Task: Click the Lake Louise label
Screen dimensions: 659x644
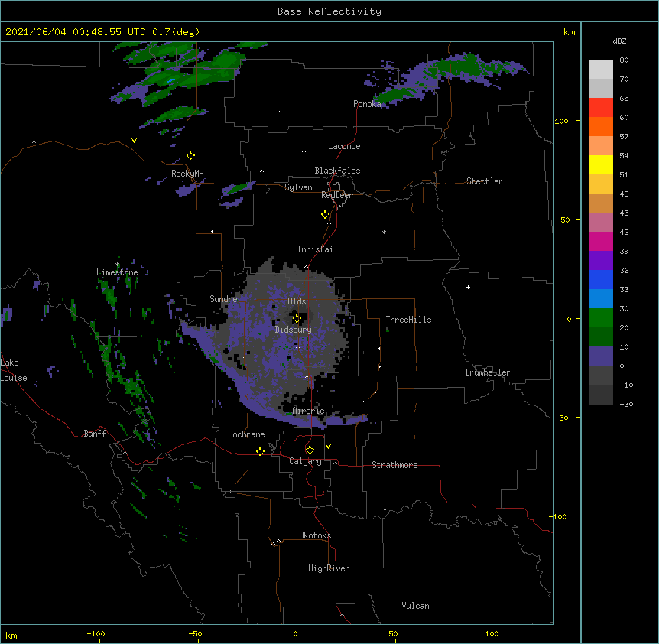Action: (14, 370)
